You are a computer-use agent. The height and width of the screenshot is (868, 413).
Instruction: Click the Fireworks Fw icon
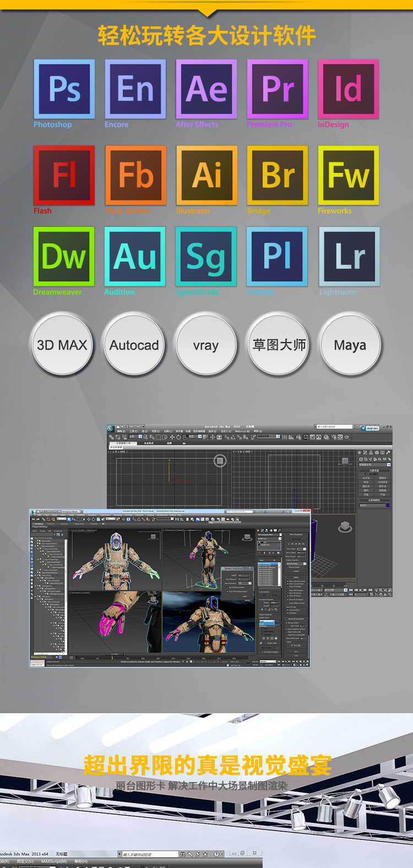[349, 175]
